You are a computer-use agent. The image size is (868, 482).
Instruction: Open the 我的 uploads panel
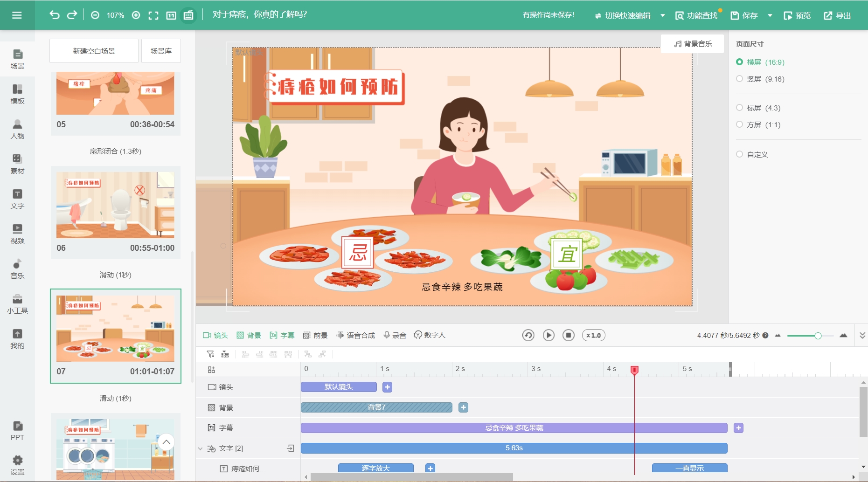click(x=17, y=339)
